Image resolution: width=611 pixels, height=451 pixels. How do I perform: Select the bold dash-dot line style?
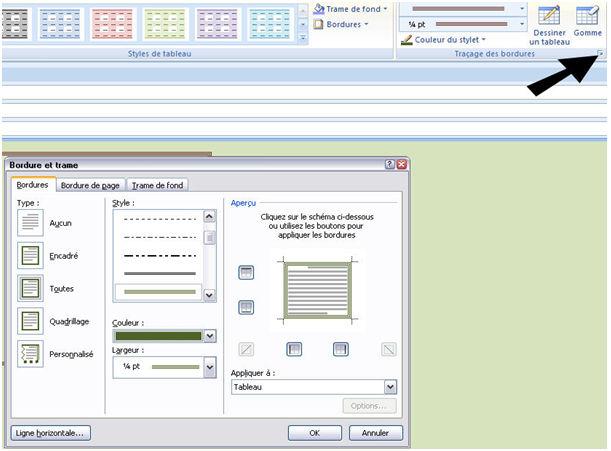[x=160, y=256]
